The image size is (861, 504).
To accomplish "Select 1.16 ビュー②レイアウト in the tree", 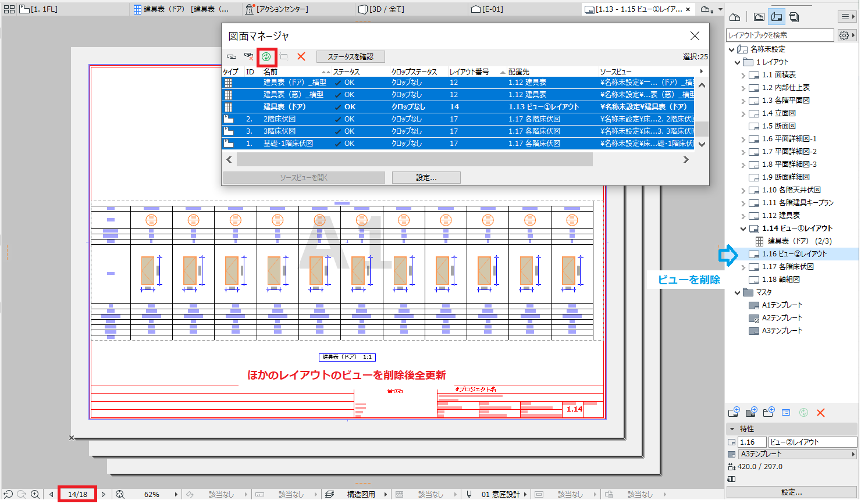I will (794, 254).
